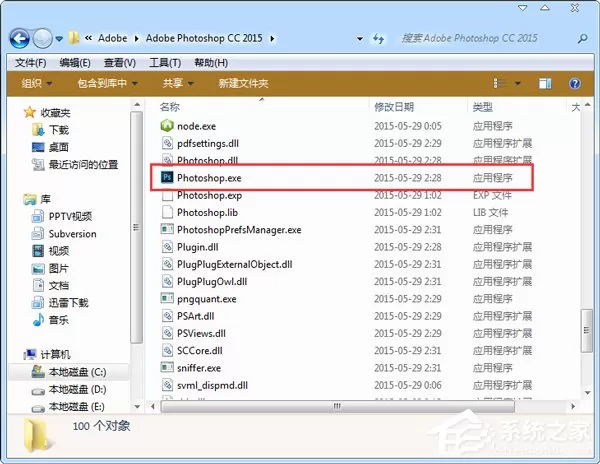Open the 查看(V) menu
The width and height of the screenshot is (600, 464).
(120, 63)
